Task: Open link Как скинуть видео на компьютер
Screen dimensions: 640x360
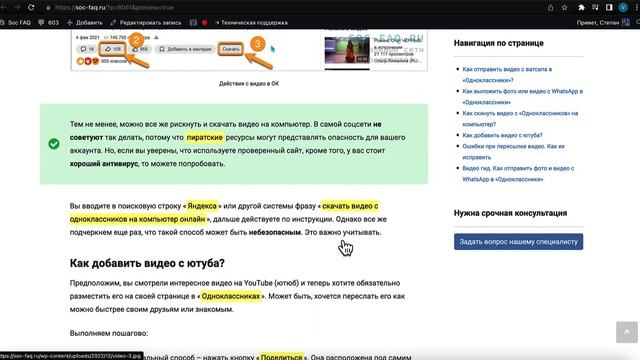Action: click(x=520, y=119)
